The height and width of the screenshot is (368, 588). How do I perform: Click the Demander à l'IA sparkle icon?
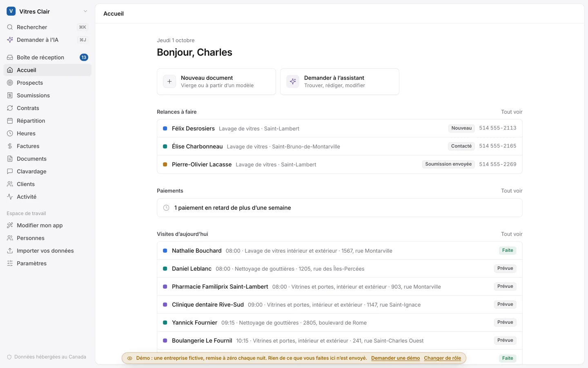[x=10, y=40]
